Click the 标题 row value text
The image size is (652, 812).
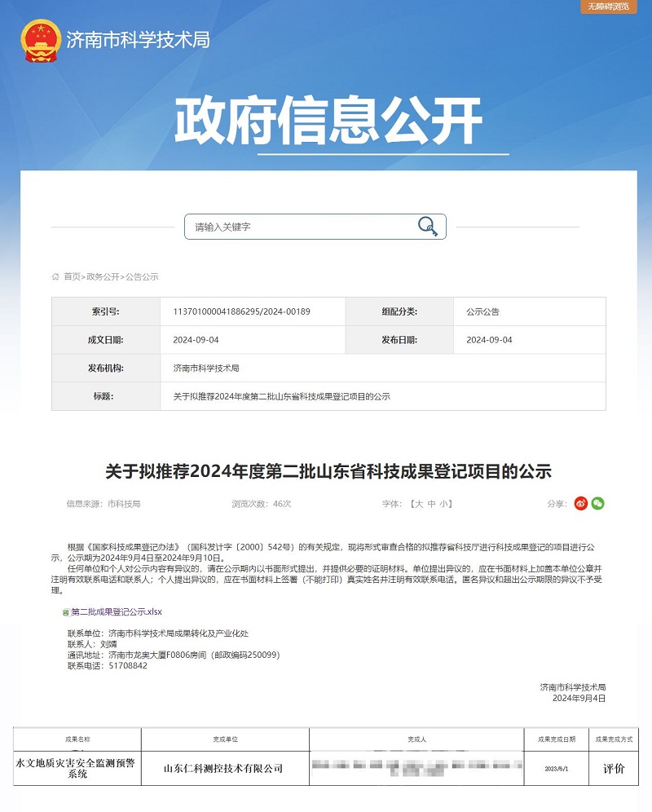coord(282,396)
